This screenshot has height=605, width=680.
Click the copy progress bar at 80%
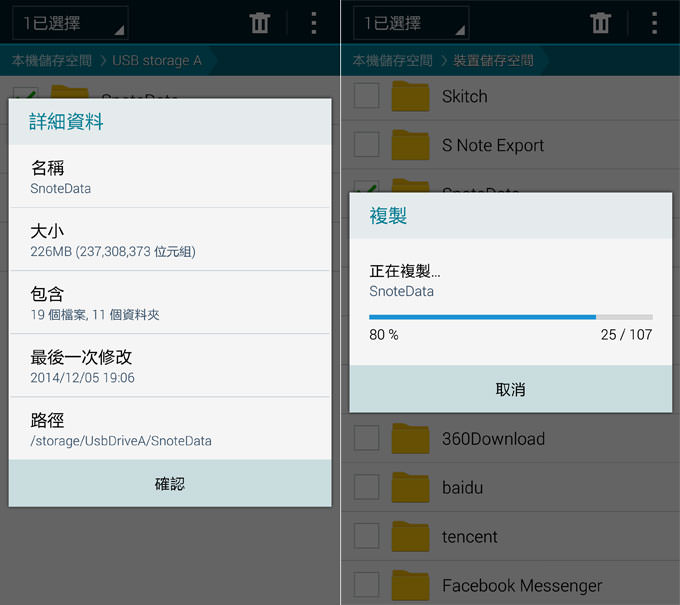pos(510,317)
